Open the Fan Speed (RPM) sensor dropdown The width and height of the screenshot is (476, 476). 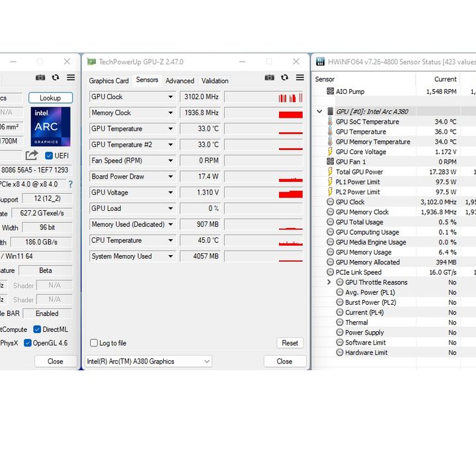coord(171,160)
